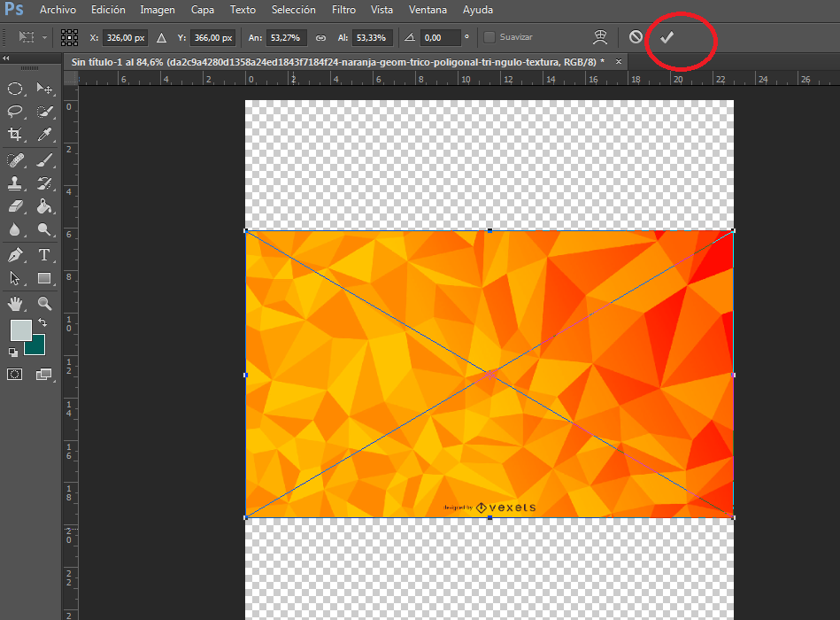Open Vista menu
840x620 pixels.
pyautogui.click(x=381, y=10)
